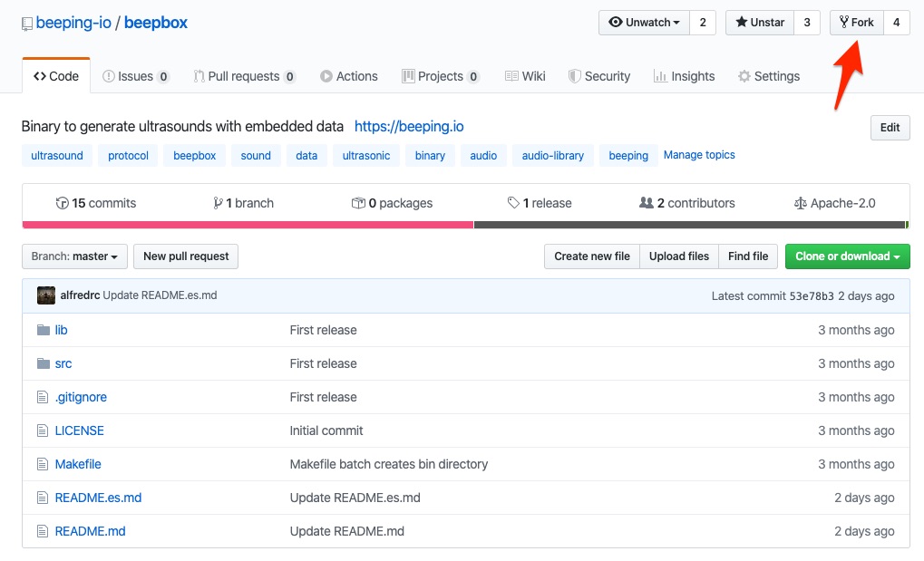Open the https://beeping.io link
This screenshot has width=924, height=561.
pos(409,126)
